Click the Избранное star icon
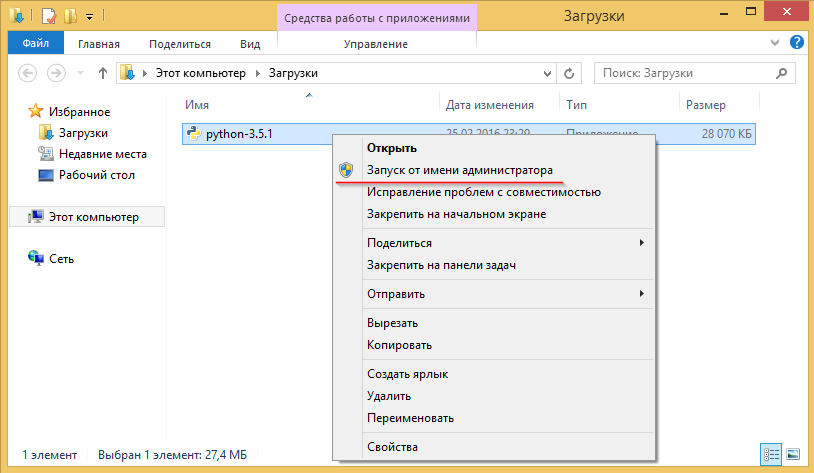 click(x=35, y=111)
